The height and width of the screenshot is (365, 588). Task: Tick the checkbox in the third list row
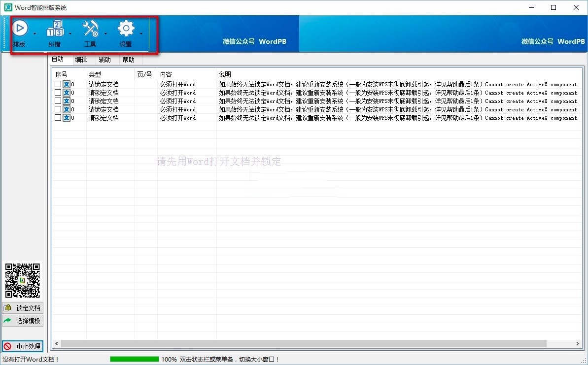58,101
